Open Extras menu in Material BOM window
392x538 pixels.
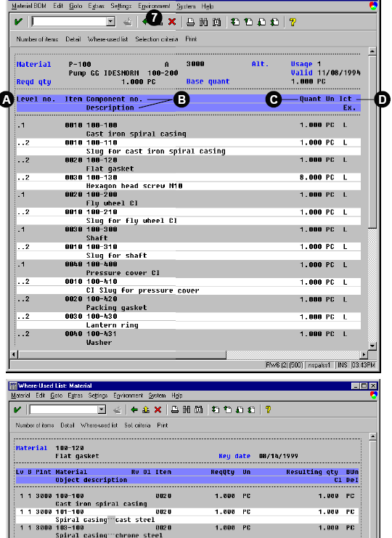coord(96,6)
